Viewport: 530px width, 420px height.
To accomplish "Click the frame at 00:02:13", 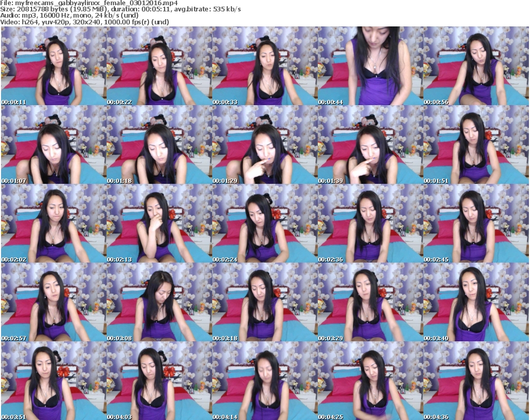I will coord(159,224).
